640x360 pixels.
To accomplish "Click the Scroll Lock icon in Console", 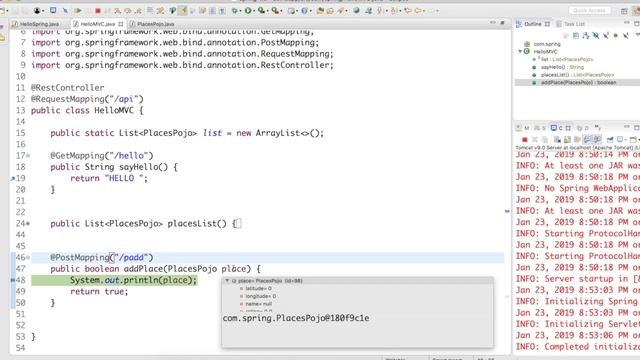I will pyautogui.click(x=567, y=140).
